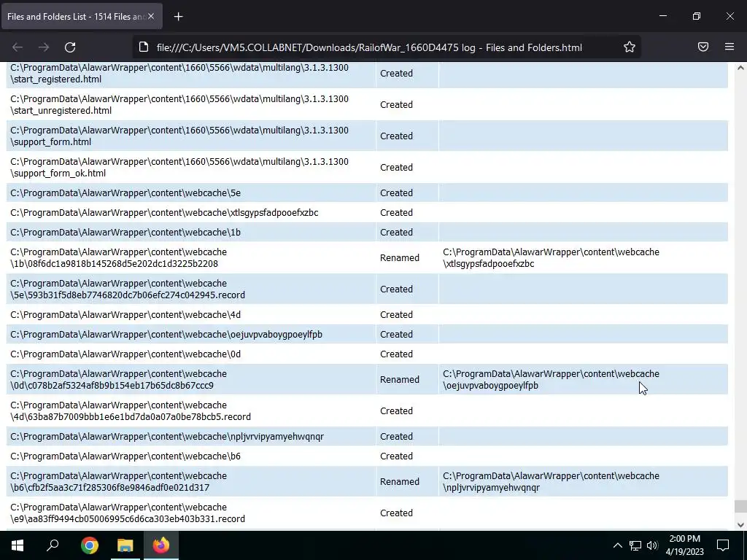The image size is (747, 560).
Task: Click the webcache\5e path cell
Action: (191, 192)
